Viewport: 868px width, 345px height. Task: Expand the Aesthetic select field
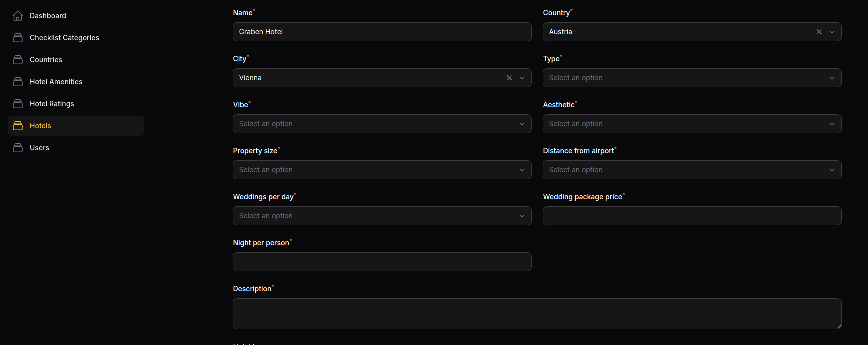point(692,124)
